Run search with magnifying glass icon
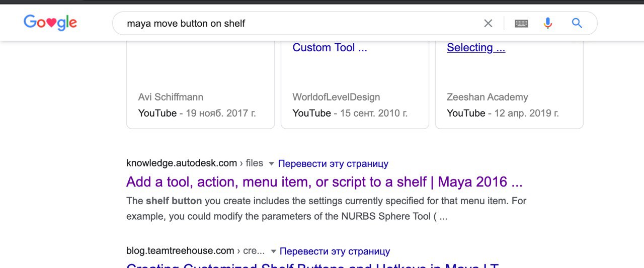 [x=577, y=23]
